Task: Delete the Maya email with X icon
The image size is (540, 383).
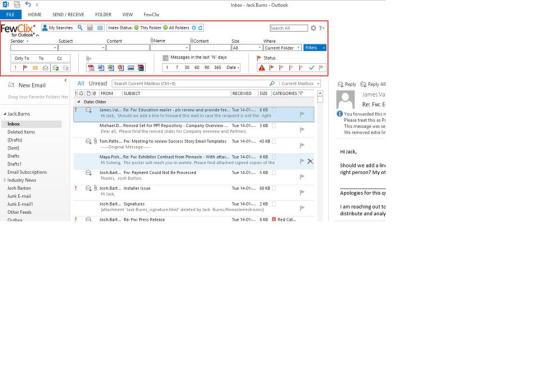Action: click(310, 161)
